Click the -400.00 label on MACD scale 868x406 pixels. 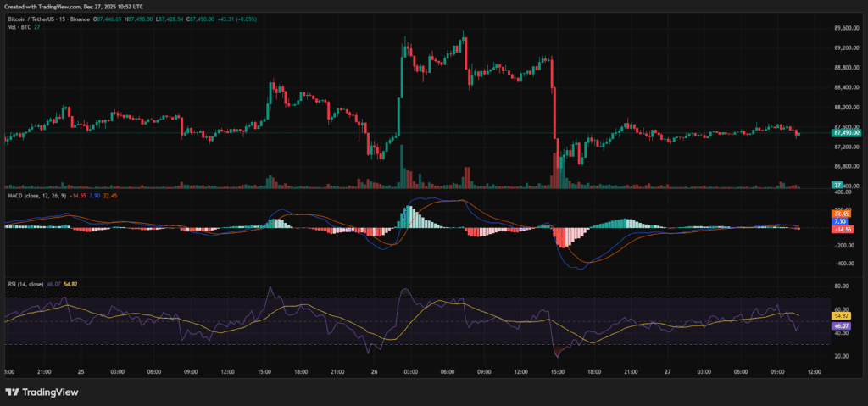pyautogui.click(x=844, y=264)
